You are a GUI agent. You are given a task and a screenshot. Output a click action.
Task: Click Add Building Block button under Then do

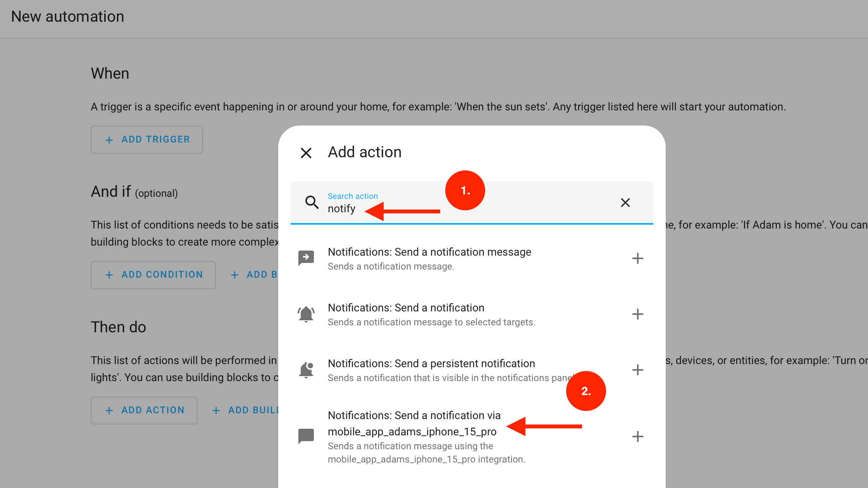[x=245, y=411]
